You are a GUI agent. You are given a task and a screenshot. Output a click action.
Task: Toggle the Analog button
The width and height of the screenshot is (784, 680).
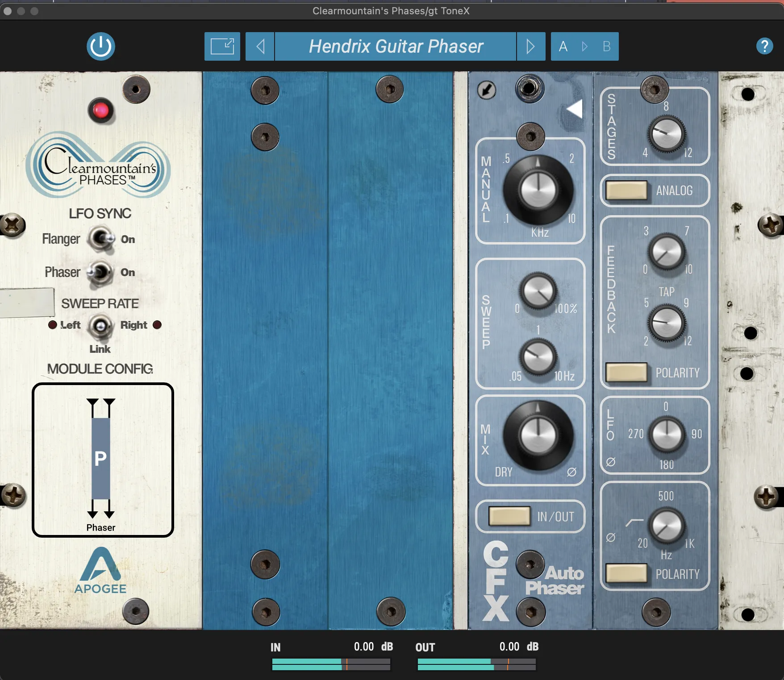pos(626,191)
